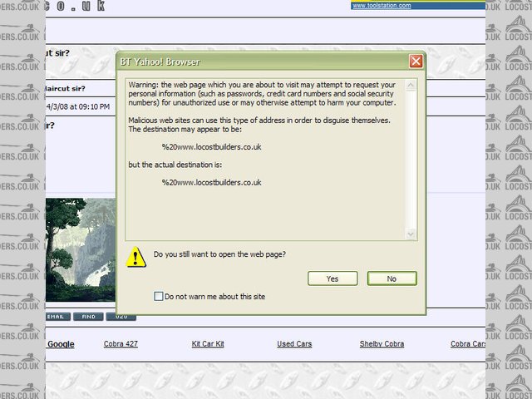Open the Cobra Cars link at far right
This screenshot has width=532, height=399.
tap(468, 344)
